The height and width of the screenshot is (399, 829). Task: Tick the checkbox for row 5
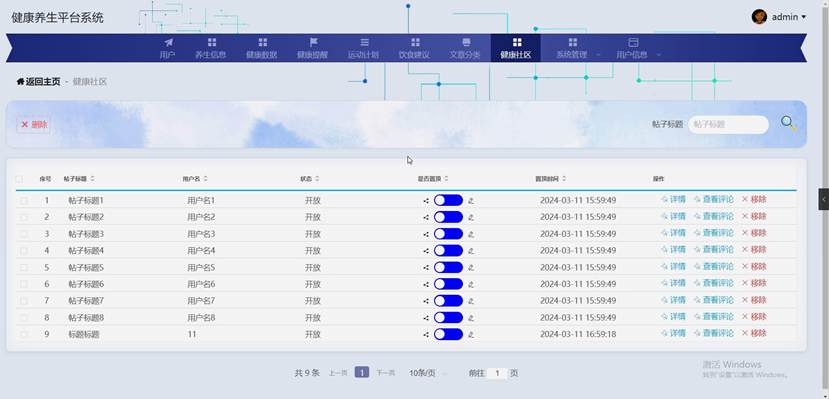(x=24, y=267)
